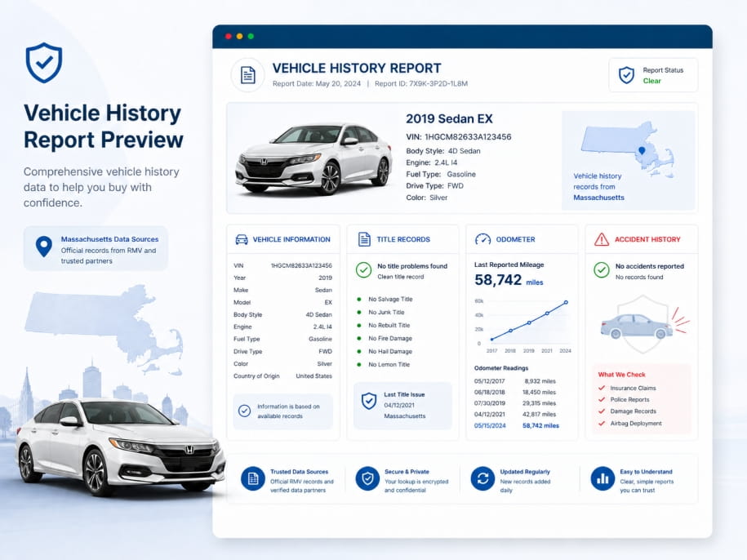Click the No Rebuilt Title list item

coord(384,325)
